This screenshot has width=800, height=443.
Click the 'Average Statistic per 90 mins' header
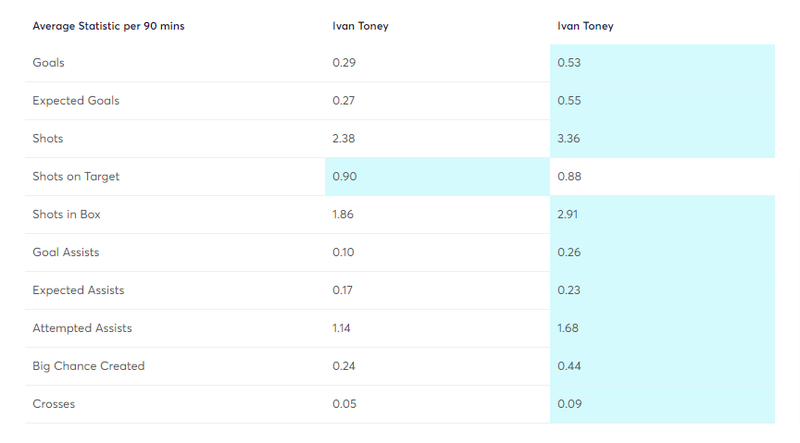[108, 26]
